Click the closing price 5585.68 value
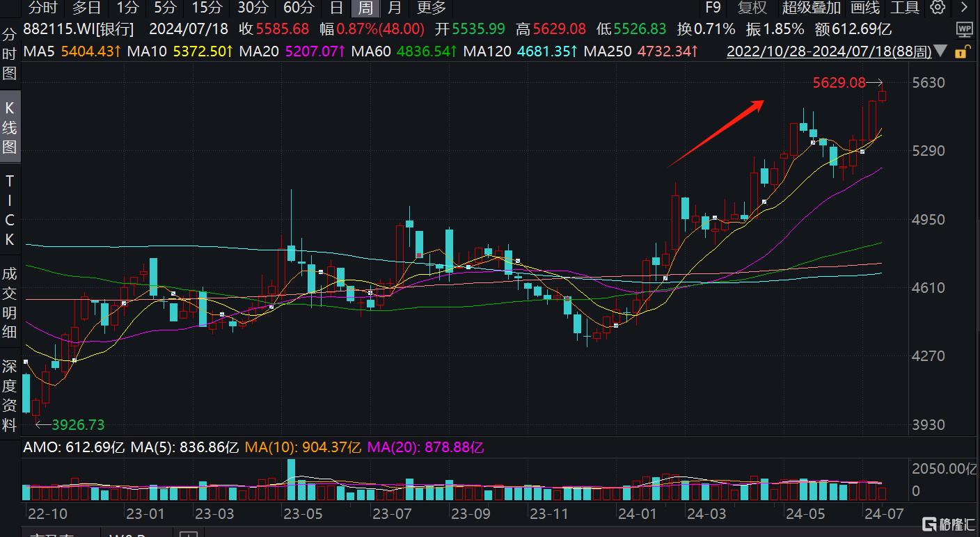 (283, 29)
